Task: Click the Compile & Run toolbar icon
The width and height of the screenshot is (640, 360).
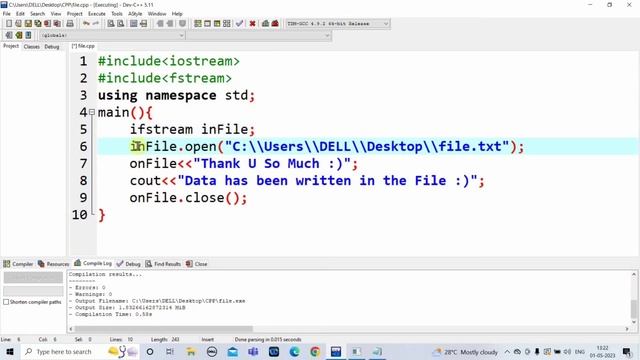Action: (x=217, y=24)
